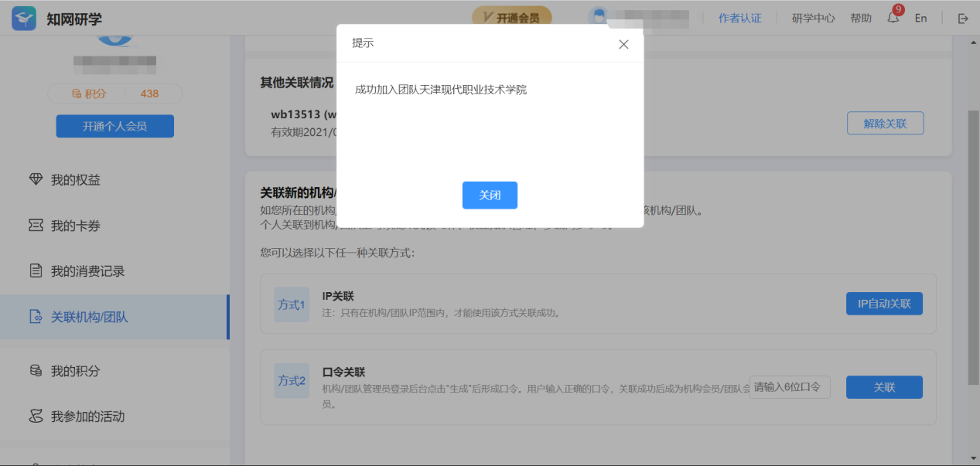The width and height of the screenshot is (980, 466).
Task: Click IP自动关联 button
Action: [x=884, y=304]
